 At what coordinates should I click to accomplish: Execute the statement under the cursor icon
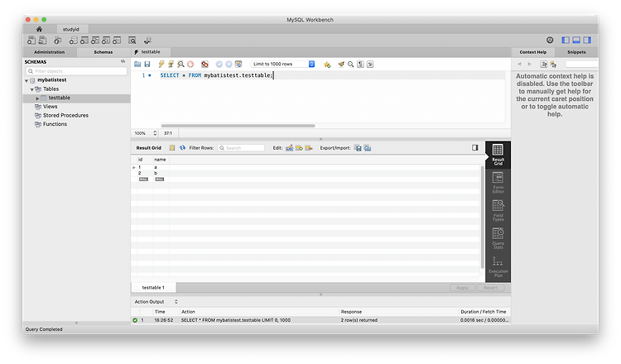[x=171, y=64]
